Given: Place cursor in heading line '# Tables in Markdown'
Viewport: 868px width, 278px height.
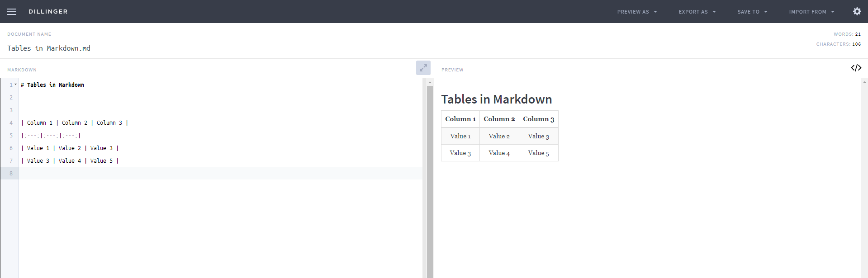Looking at the screenshot, I should (x=52, y=85).
